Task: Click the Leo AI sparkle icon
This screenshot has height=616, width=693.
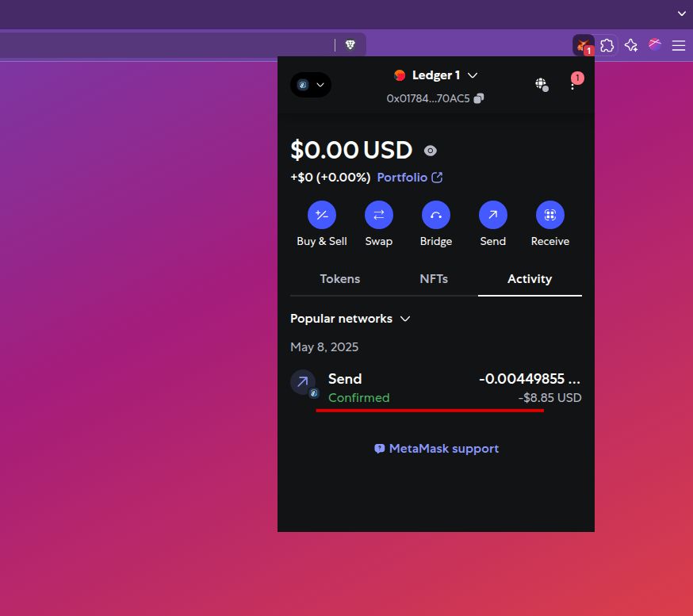Action: coord(631,45)
